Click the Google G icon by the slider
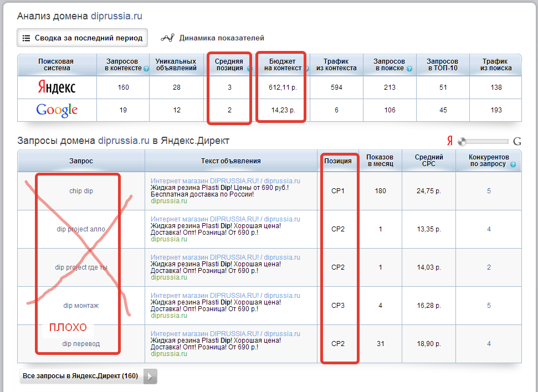The image size is (538, 392). [x=517, y=141]
